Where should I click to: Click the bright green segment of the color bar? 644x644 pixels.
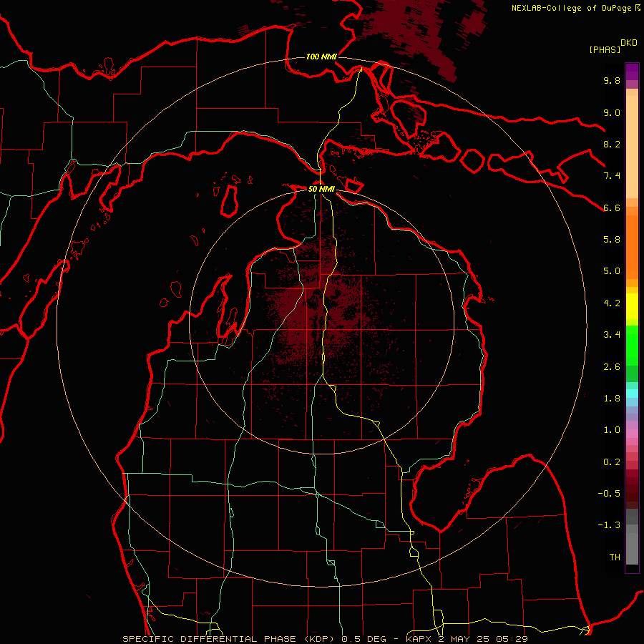click(632, 346)
